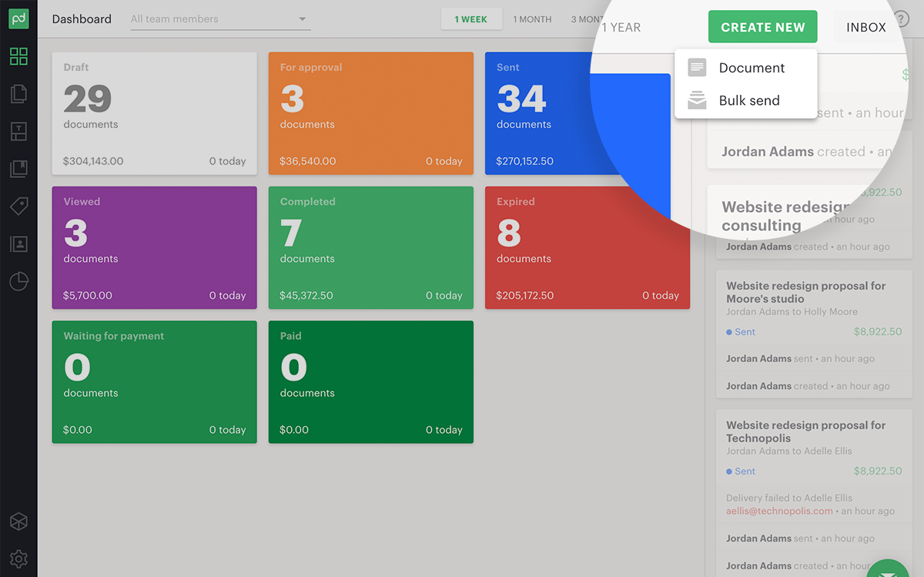Screen dimensions: 924x577
Task: Click the $45,372.50 completed total
Action: point(306,295)
